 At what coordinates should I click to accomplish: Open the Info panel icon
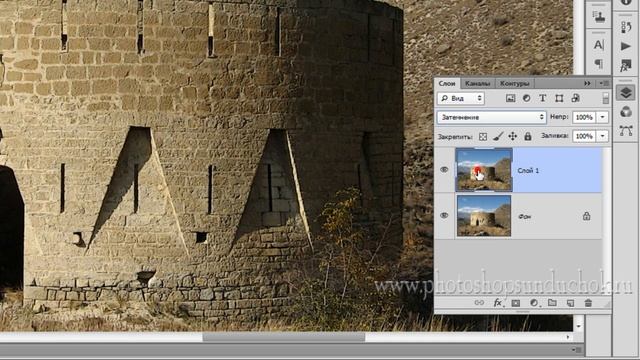point(626,2)
